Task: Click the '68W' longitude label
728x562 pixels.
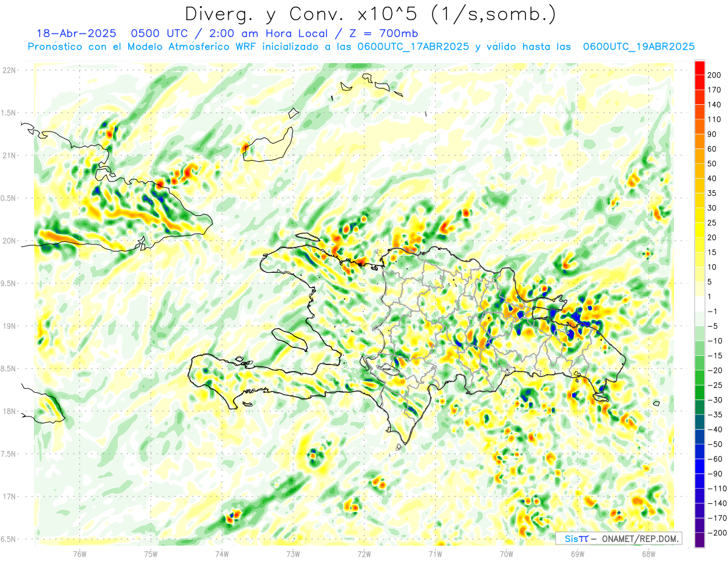Action: point(649,554)
